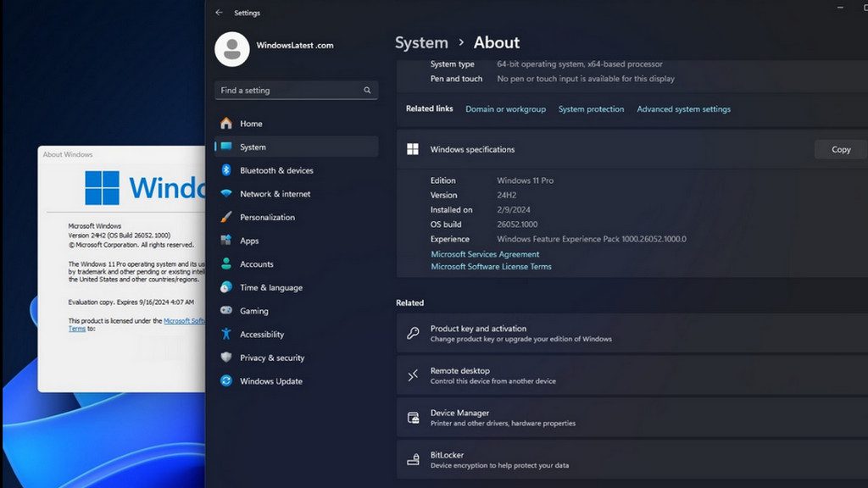Image resolution: width=868 pixels, height=488 pixels.
Task: Click Windows Feature Experience Pack text
Action: (591, 239)
